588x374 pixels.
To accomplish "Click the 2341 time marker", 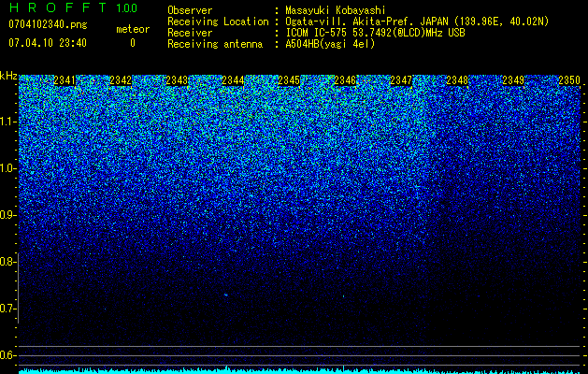I will point(65,80).
